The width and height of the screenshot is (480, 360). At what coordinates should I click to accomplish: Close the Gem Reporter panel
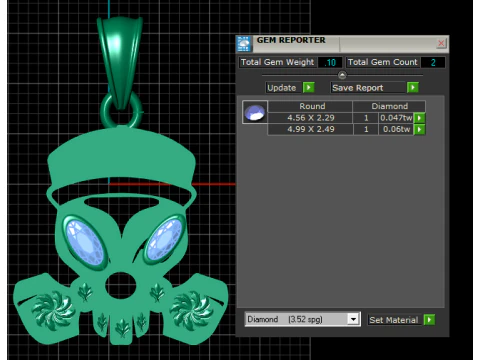pos(441,43)
